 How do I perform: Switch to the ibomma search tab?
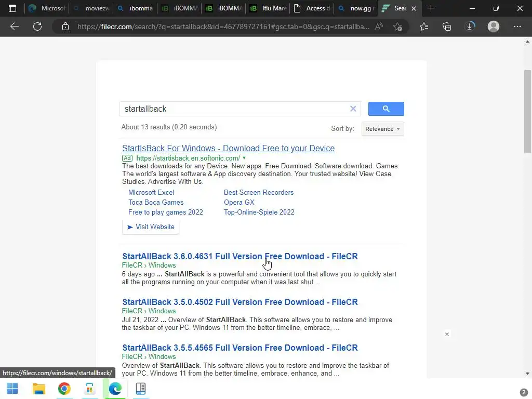(135, 8)
